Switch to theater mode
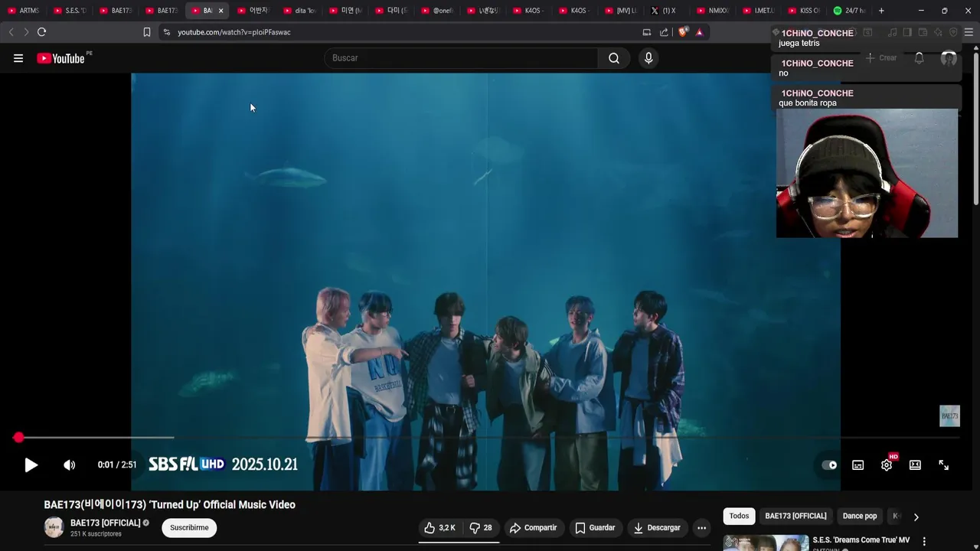The height and width of the screenshot is (551, 980). (x=915, y=465)
